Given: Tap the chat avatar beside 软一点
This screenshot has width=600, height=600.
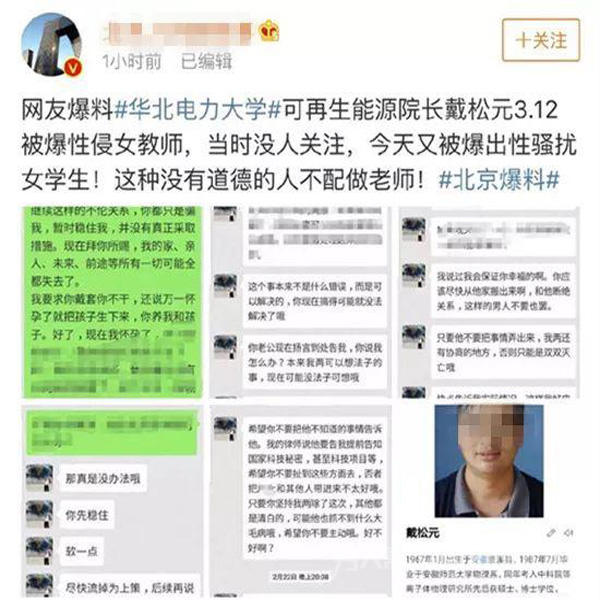Looking at the screenshot, I should (39, 550).
